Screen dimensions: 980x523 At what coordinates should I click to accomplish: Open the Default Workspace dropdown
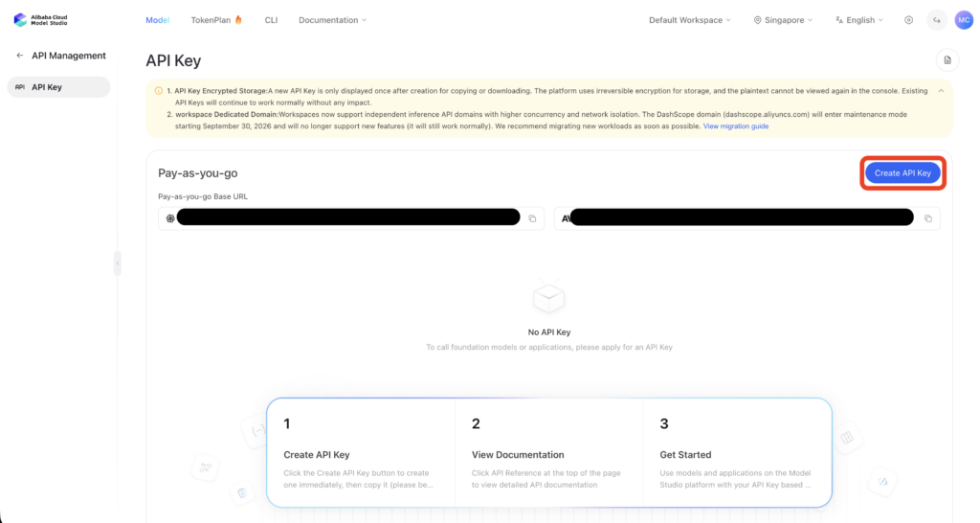[689, 20]
